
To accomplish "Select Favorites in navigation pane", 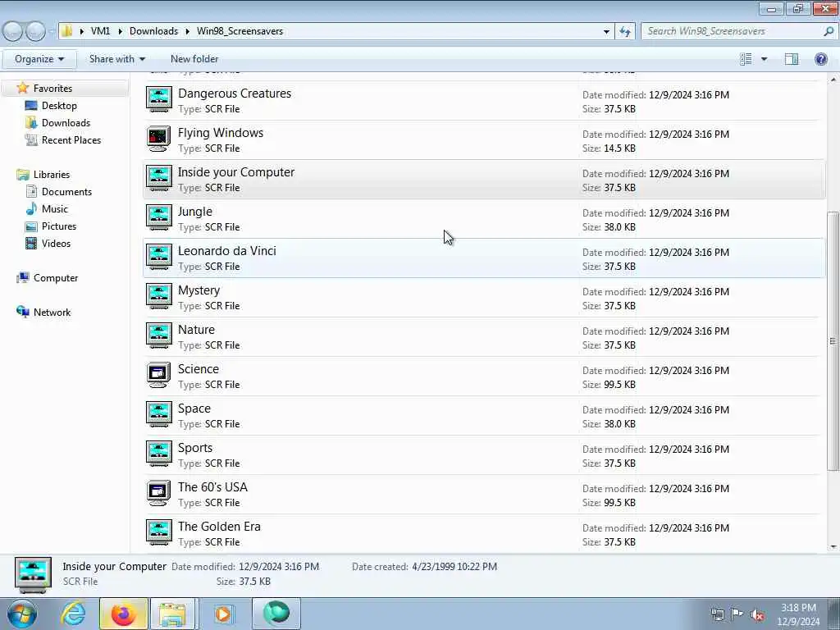I will tap(52, 89).
